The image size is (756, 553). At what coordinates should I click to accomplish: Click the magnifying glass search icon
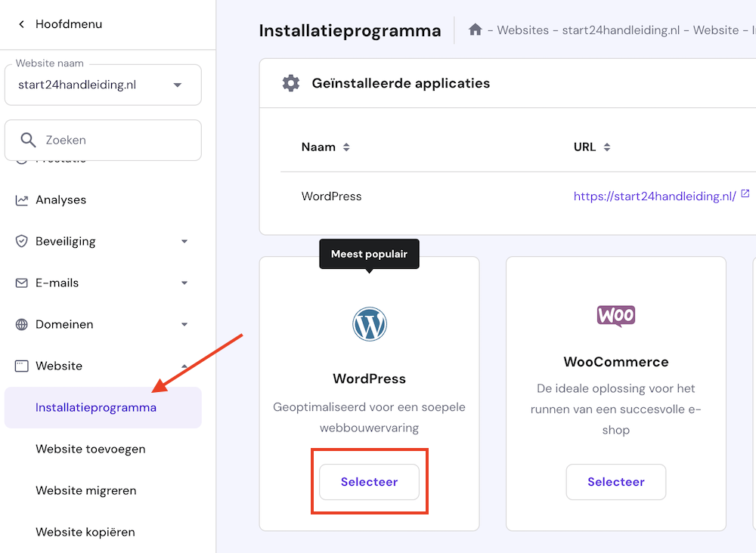[x=29, y=140]
